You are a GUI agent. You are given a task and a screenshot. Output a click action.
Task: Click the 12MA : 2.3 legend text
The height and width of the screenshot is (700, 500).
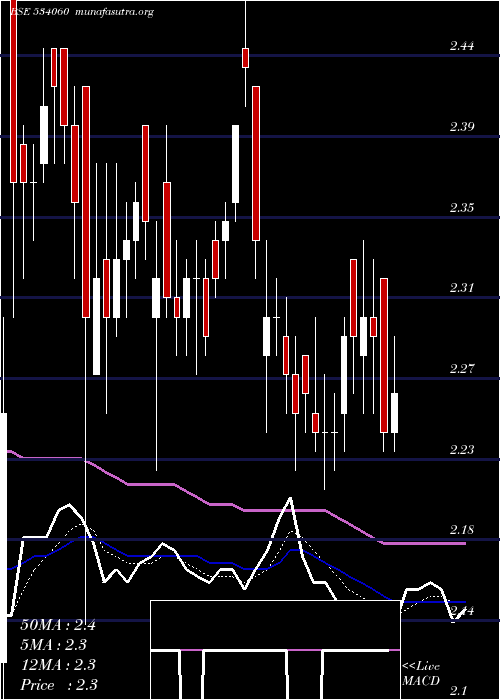(58, 664)
